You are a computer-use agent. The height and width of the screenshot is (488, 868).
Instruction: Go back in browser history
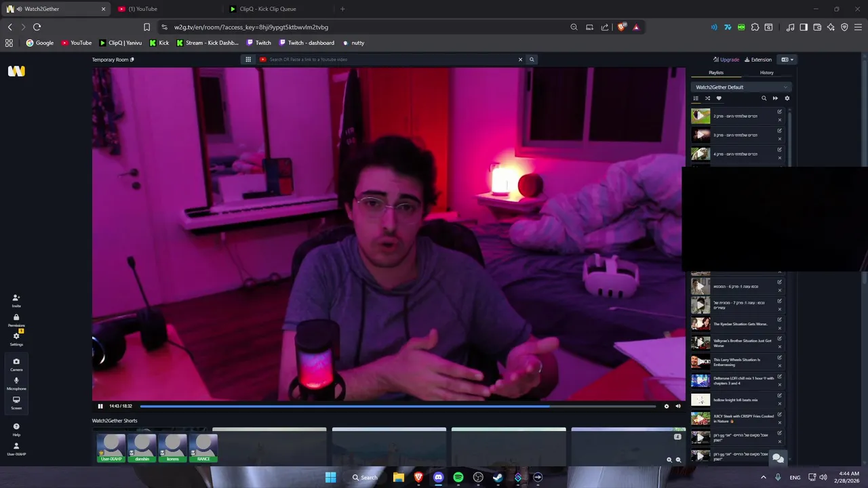tap(9, 27)
